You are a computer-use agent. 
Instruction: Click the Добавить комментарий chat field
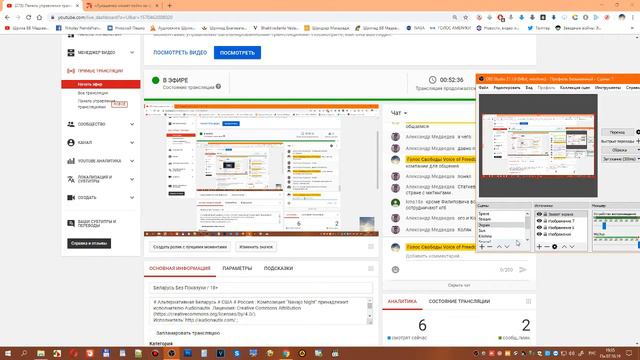433,256
